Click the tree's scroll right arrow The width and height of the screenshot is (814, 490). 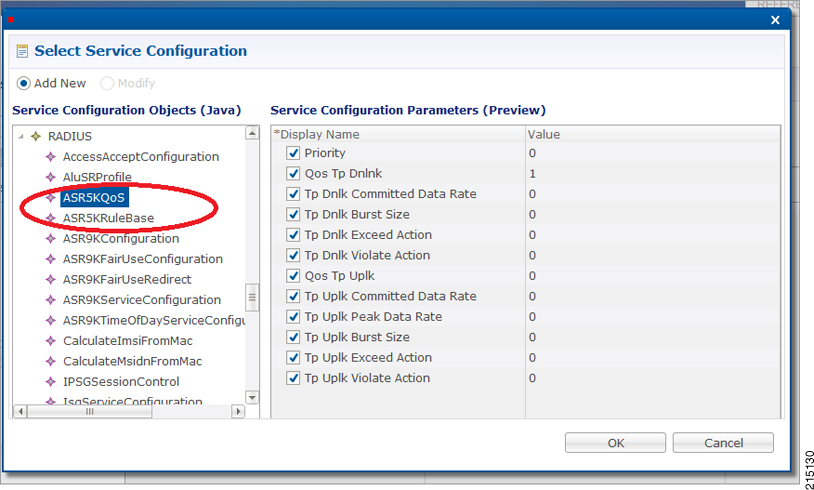click(x=238, y=411)
